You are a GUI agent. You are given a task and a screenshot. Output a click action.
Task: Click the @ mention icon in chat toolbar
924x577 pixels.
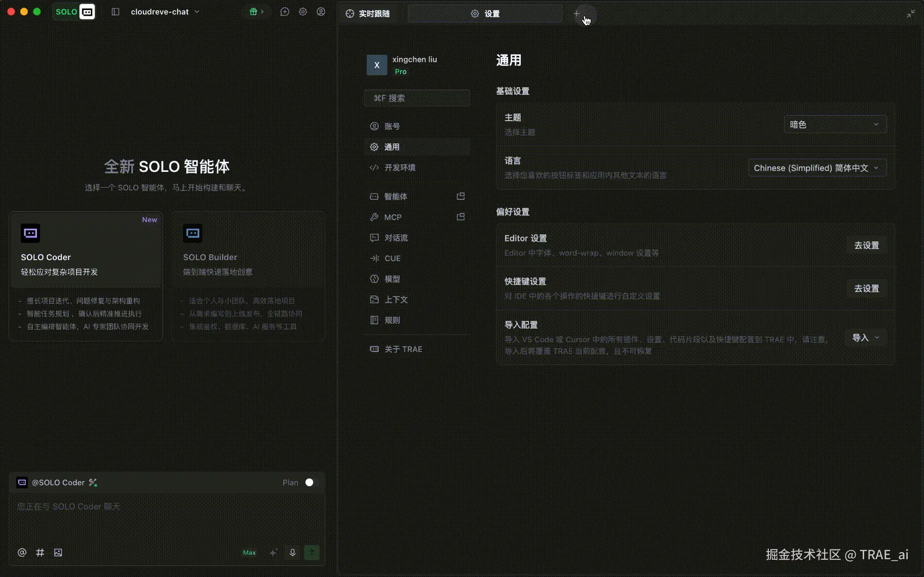tap(22, 553)
